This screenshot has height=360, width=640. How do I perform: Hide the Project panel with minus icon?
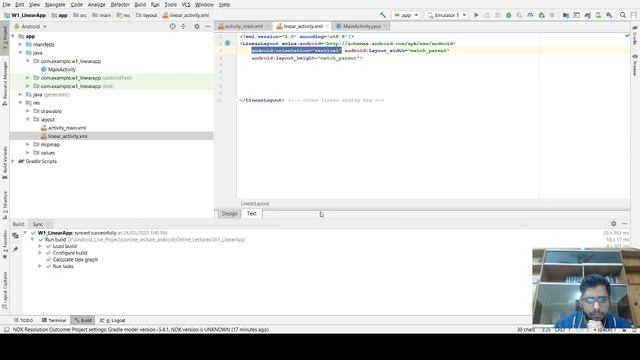tap(208, 26)
